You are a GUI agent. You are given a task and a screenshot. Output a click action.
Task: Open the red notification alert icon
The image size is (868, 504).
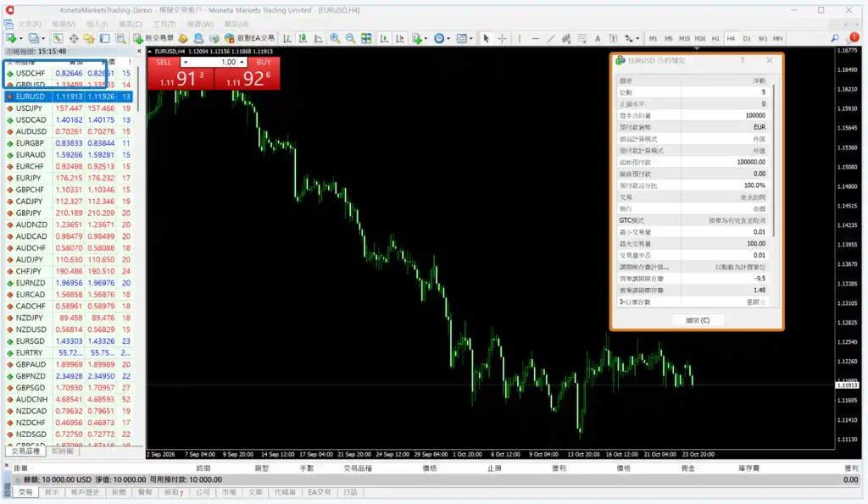[x=854, y=37]
